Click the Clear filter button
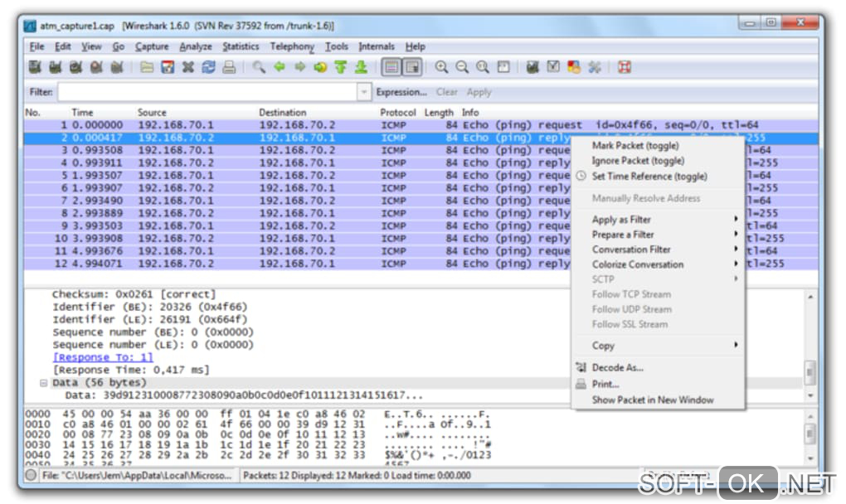This screenshot has width=846, height=504. 447,92
